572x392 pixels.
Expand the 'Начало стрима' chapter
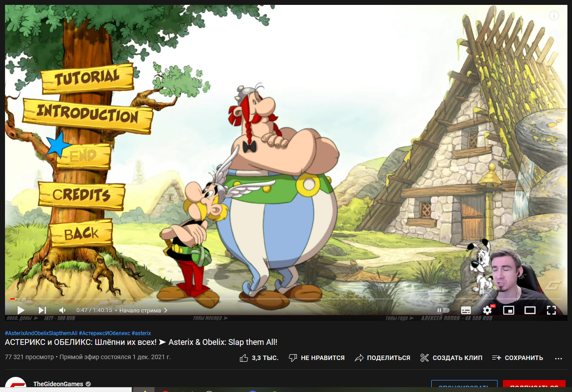[143, 310]
